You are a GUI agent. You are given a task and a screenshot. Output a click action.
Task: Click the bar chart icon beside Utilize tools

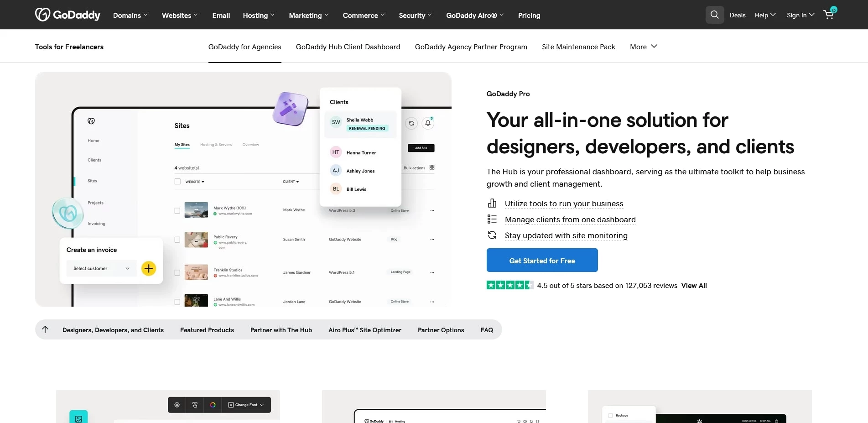pyautogui.click(x=492, y=204)
